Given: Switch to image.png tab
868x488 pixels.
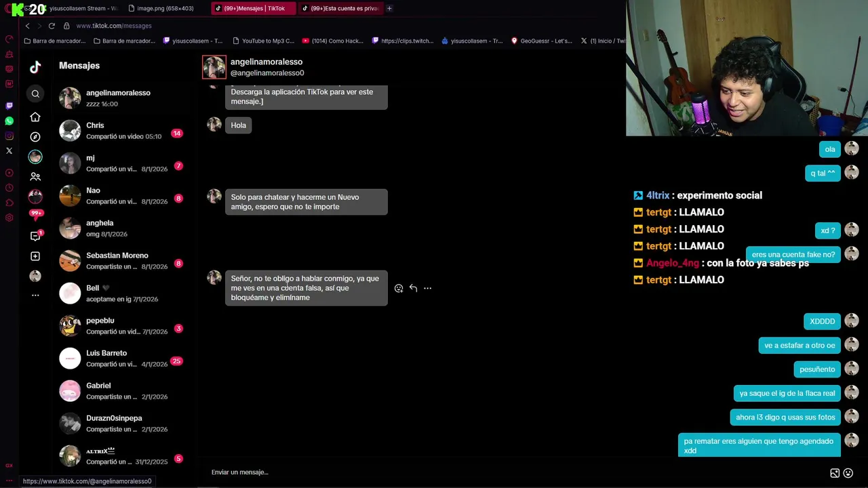Looking at the screenshot, I should (165, 8).
